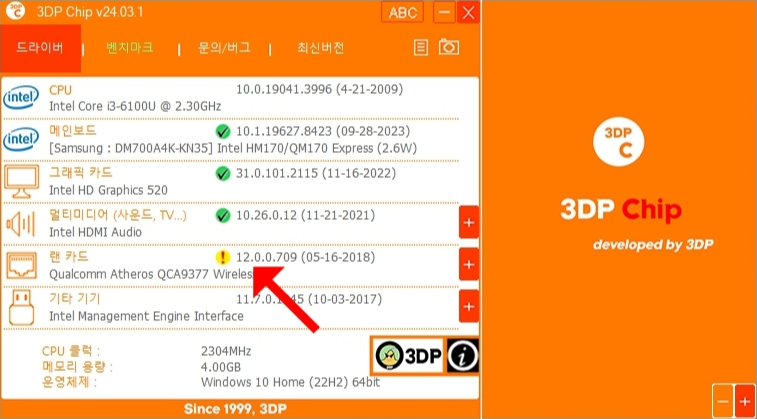Viewport: 757px width, 419px height.
Task: Expand the 기타 기기 row with plus button
Action: (469, 306)
